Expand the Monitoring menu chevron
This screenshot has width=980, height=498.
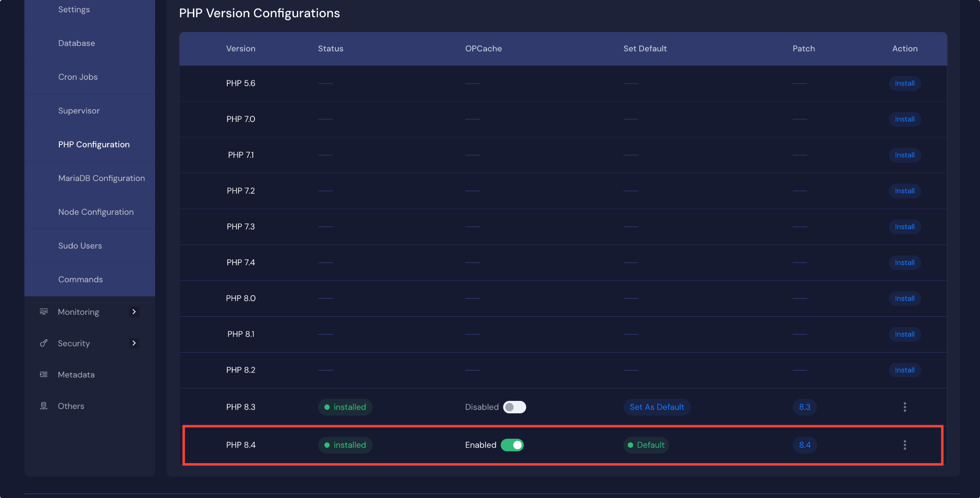[134, 312]
